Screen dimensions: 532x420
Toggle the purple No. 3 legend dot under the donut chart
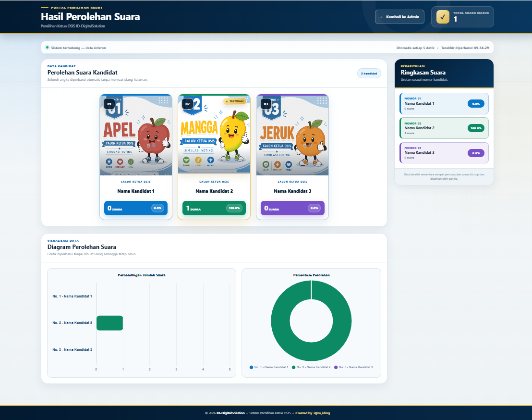336,367
